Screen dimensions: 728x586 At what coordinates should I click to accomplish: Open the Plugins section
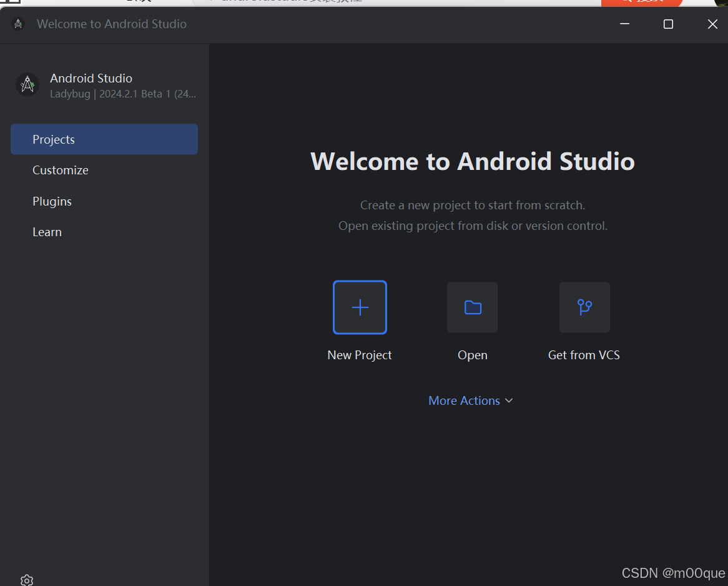pos(52,201)
